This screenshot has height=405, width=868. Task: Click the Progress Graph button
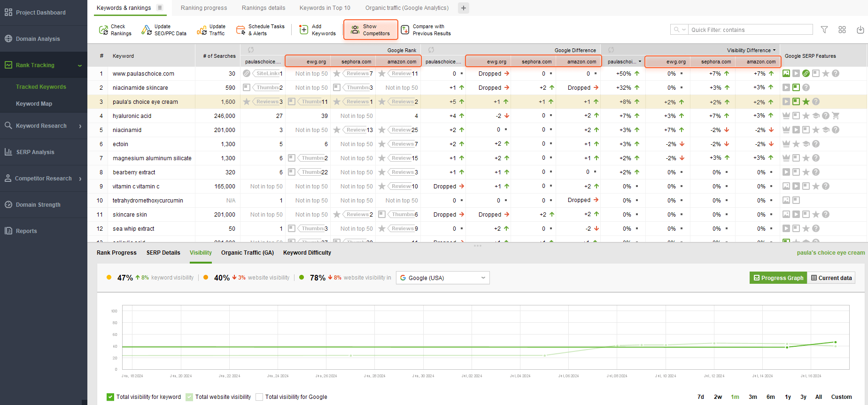coord(778,278)
